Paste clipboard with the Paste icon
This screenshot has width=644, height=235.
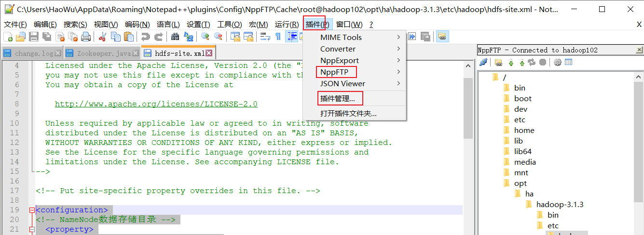click(x=129, y=37)
